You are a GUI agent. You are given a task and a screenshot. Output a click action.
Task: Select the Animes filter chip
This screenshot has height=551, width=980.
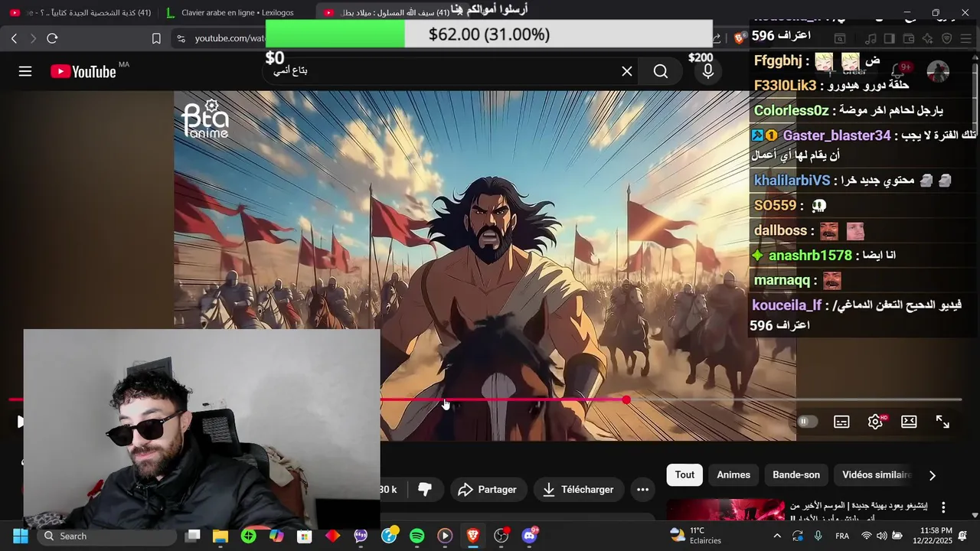(x=733, y=474)
